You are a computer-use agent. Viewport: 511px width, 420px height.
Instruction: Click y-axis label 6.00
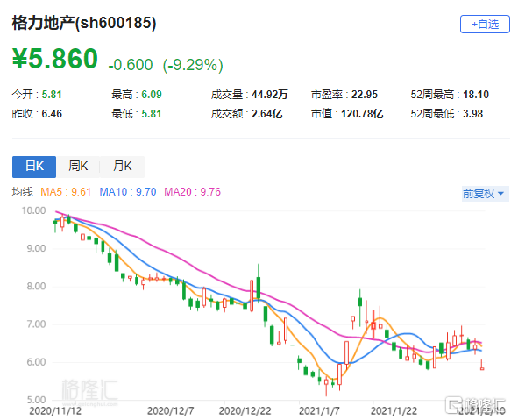click(x=36, y=362)
